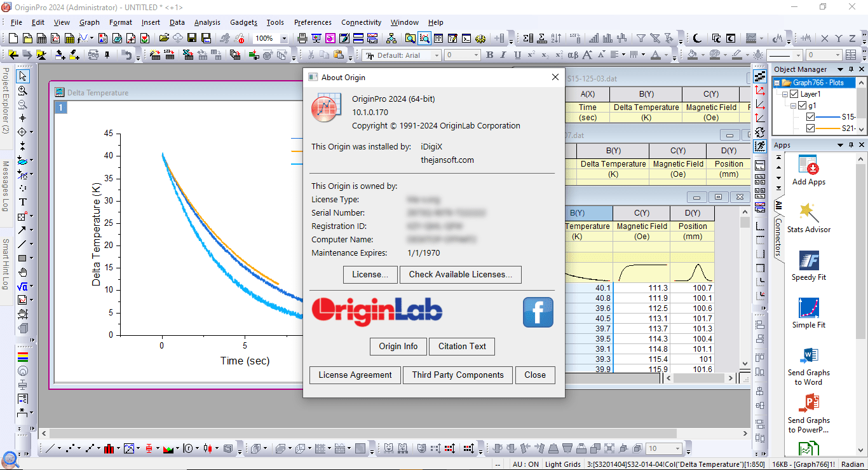Open the Gadgets menu

(x=243, y=22)
